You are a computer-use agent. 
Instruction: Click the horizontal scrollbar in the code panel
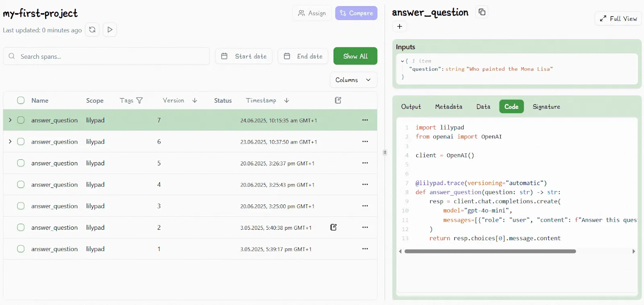[x=490, y=251]
